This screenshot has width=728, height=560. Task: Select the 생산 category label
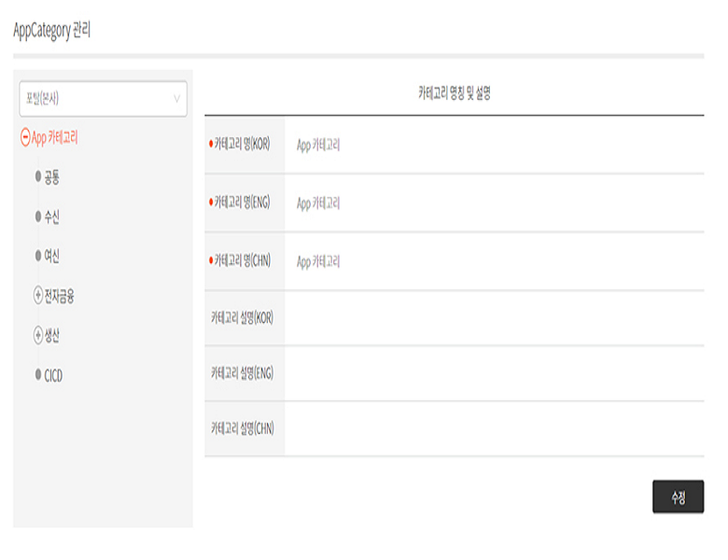point(52,336)
